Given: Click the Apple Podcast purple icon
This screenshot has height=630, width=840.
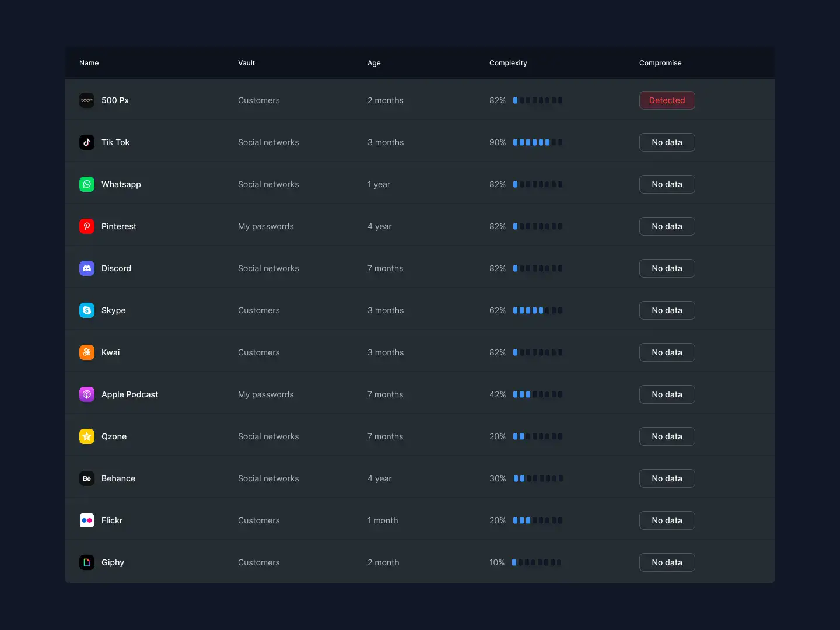Looking at the screenshot, I should pos(87,394).
